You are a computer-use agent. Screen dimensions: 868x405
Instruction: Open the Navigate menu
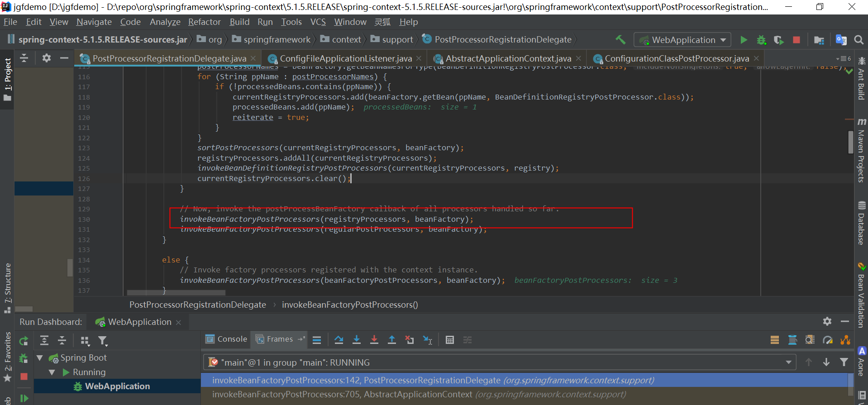coord(94,22)
